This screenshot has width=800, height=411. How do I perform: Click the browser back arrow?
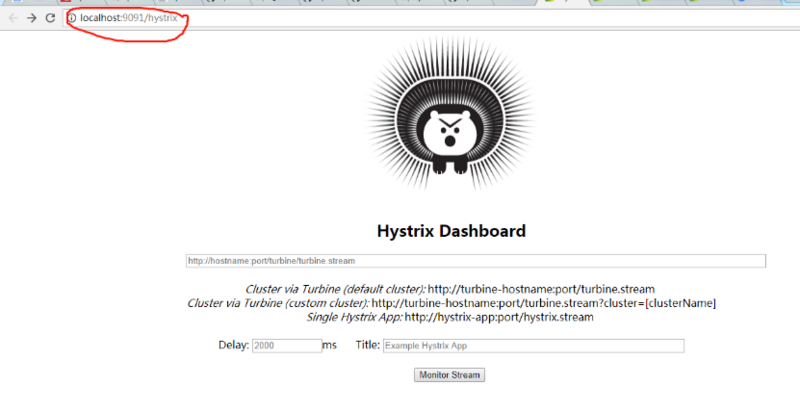pos(13,18)
